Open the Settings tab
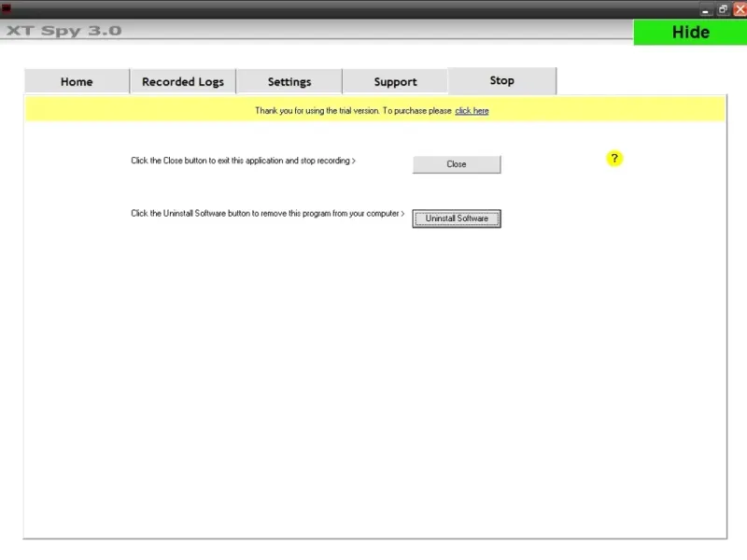 pos(289,81)
